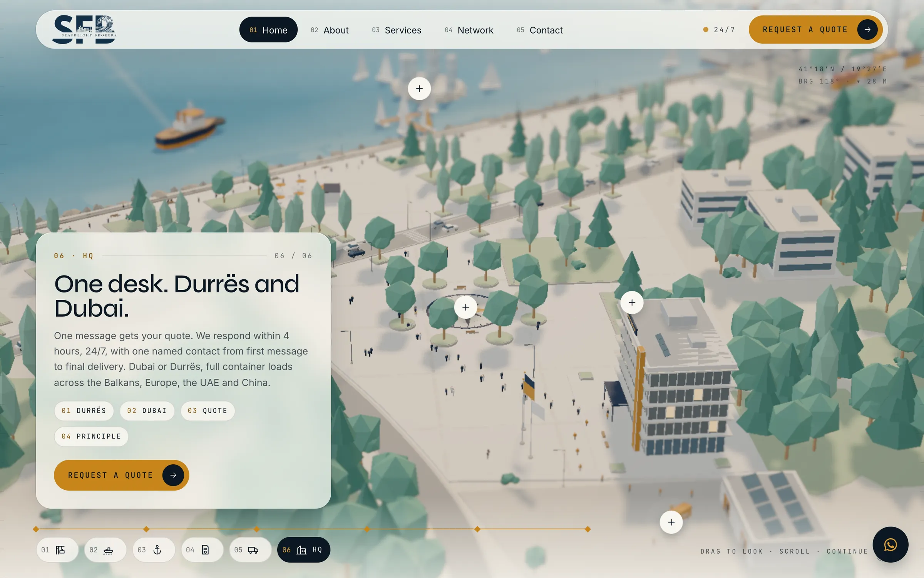This screenshot has width=924, height=578.
Task: Open the Services nav item
Action: click(397, 30)
